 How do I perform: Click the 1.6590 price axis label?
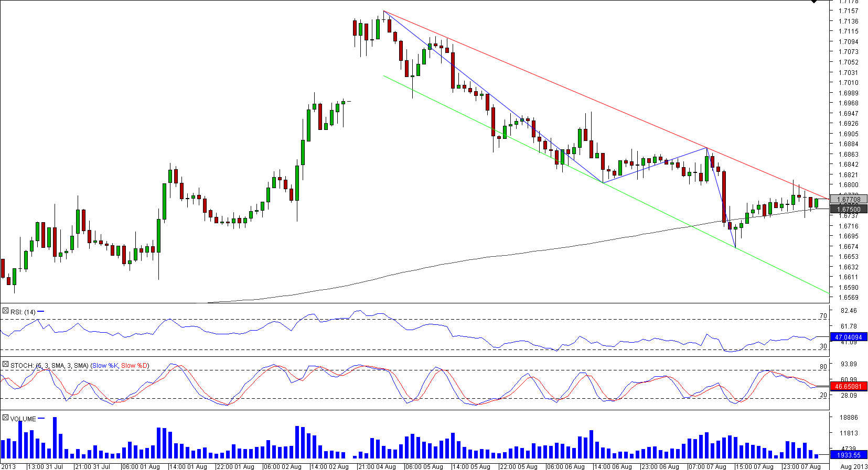coord(849,288)
